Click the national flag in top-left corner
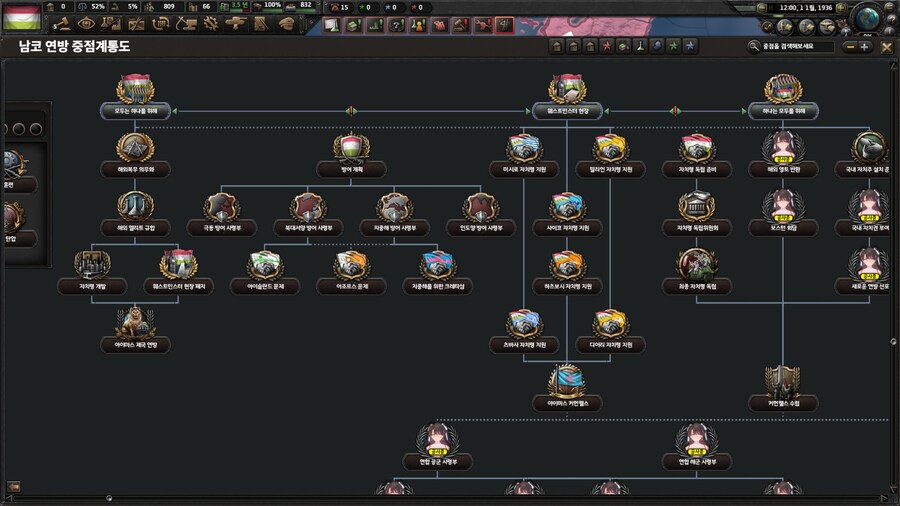 click(22, 16)
